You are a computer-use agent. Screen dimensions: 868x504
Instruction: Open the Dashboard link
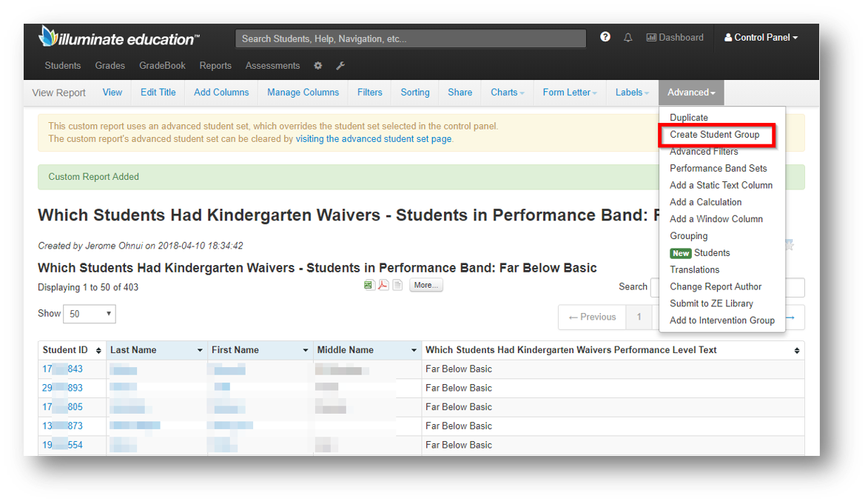tap(674, 38)
